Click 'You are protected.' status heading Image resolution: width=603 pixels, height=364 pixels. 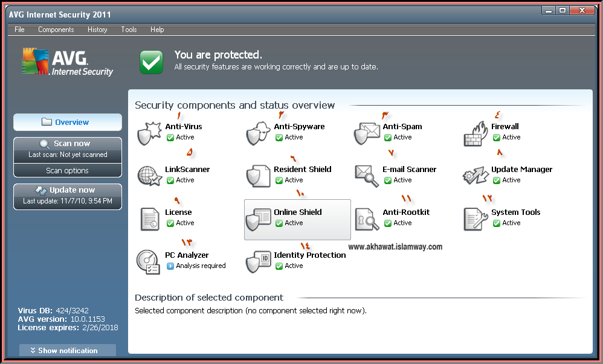[218, 55]
